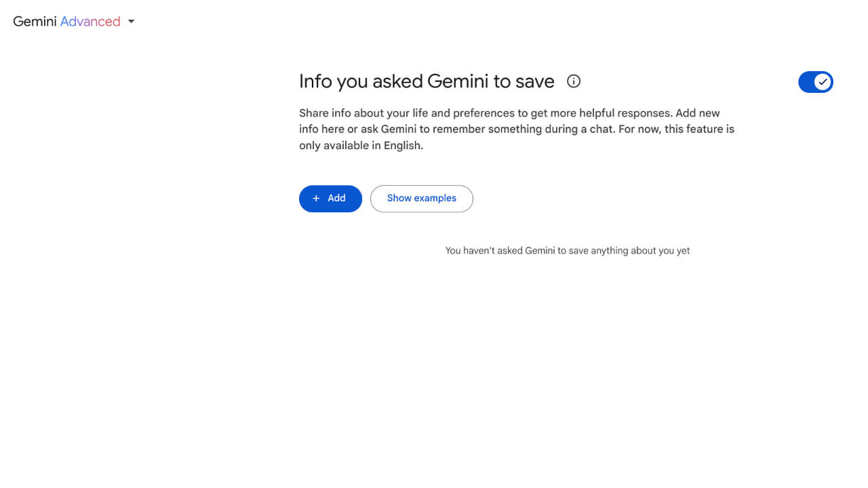Click the tooltip icon after 'Info you asked Gemini to save'
The height and width of the screenshot is (488, 868).
click(573, 81)
